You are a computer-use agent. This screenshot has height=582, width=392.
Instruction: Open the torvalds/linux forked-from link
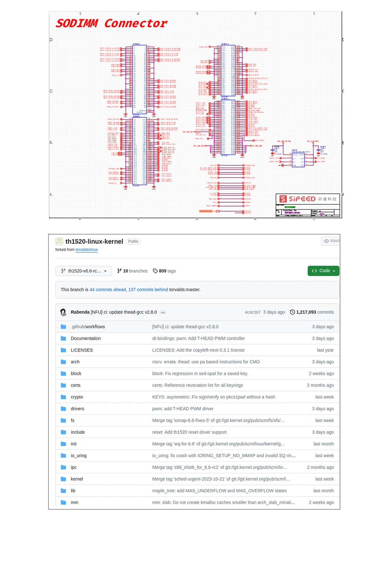click(x=87, y=250)
